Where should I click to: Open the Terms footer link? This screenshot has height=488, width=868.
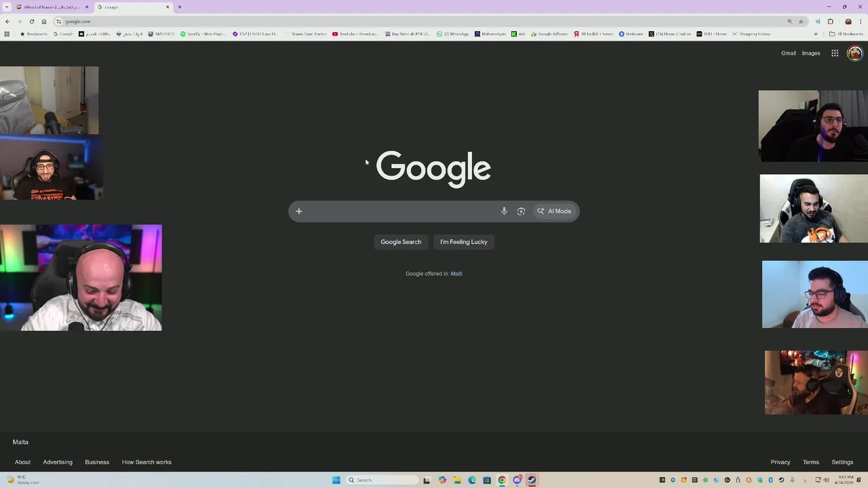tap(811, 462)
